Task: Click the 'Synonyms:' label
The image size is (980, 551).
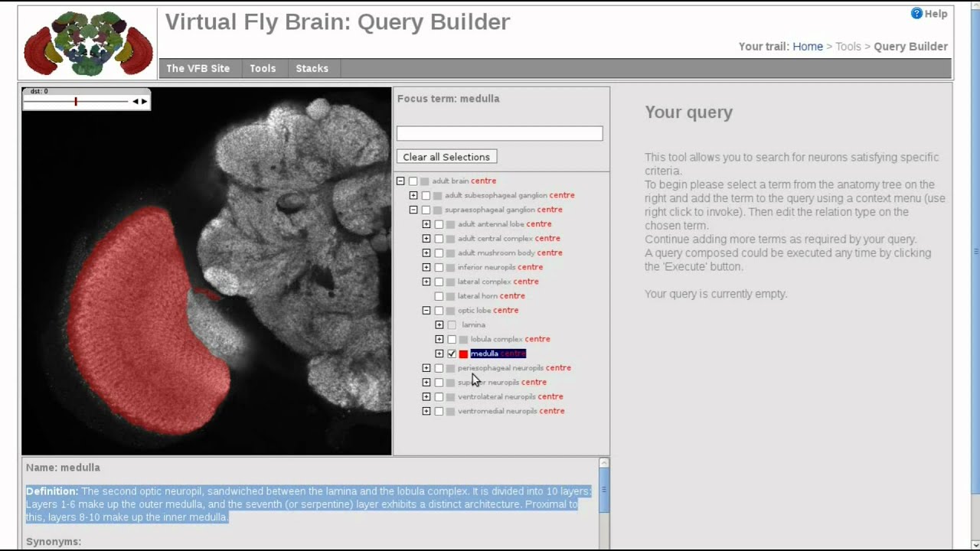Action: (54, 542)
